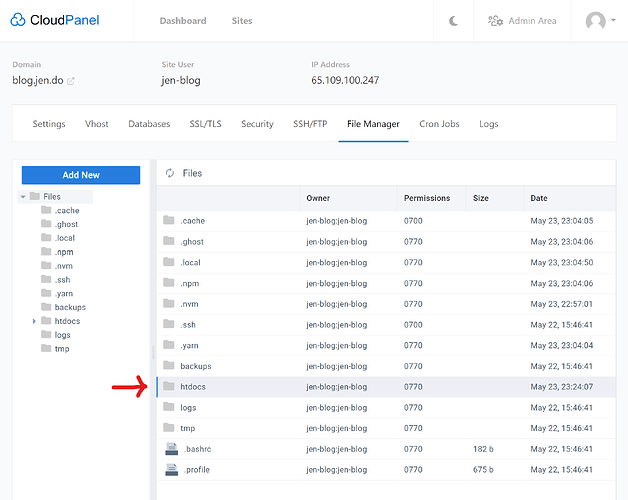The height and width of the screenshot is (500, 628).
Task: Click .nvm folder icon in file list
Action: 169,303
